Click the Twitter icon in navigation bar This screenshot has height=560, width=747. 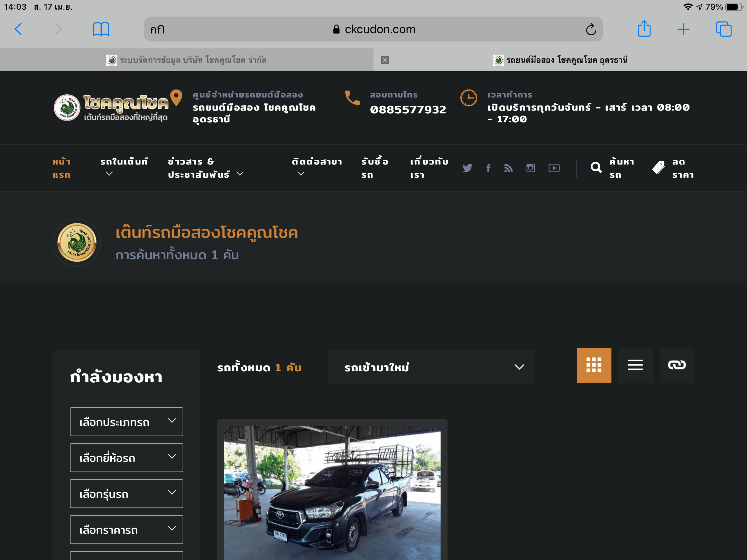coord(467,168)
